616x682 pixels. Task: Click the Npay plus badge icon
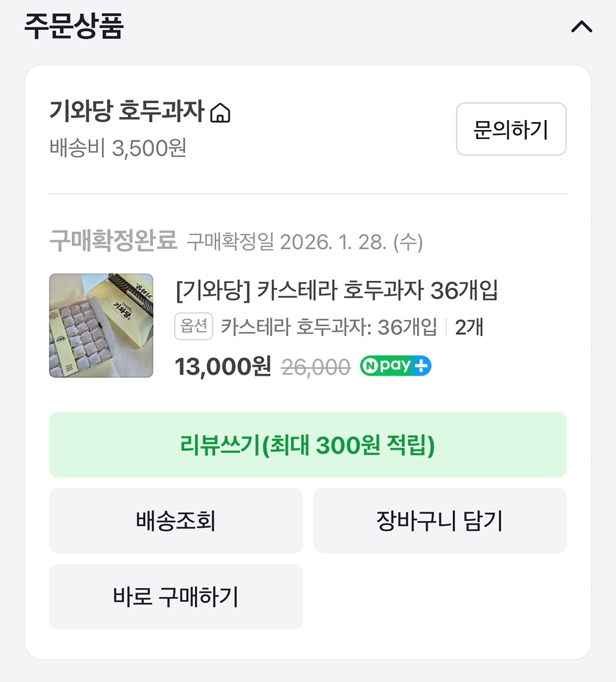pos(395,366)
